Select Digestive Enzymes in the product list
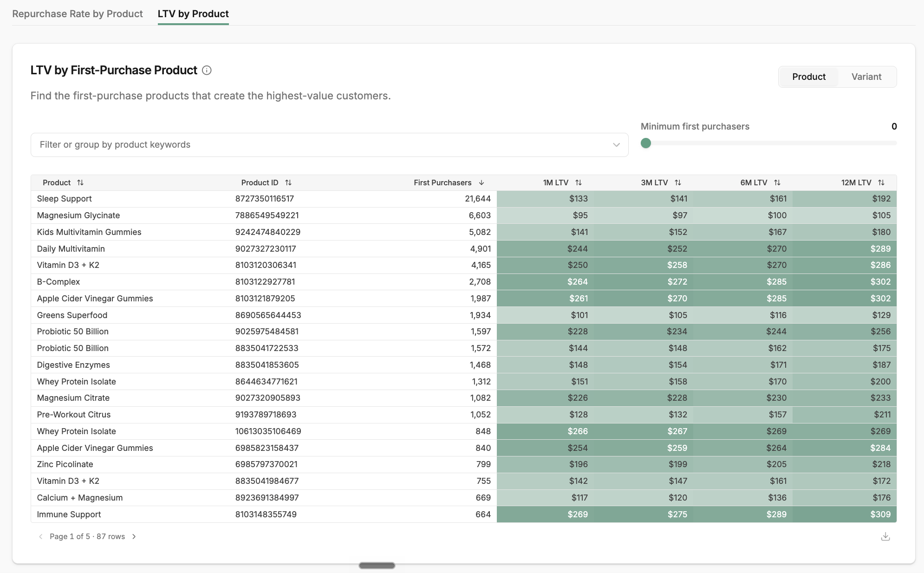 click(73, 365)
